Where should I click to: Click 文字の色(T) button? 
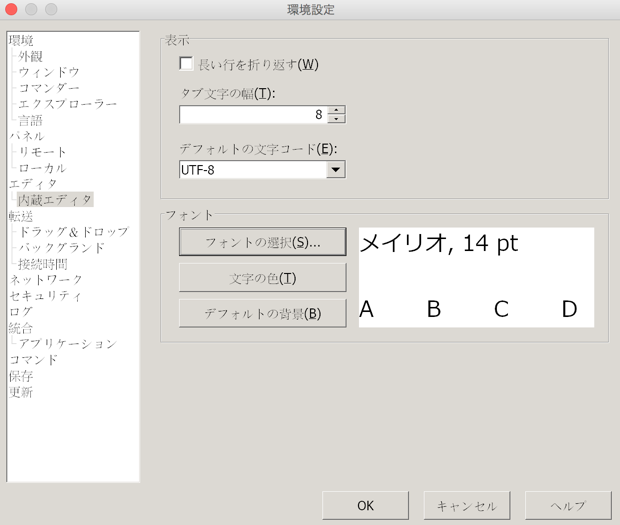pos(263,278)
